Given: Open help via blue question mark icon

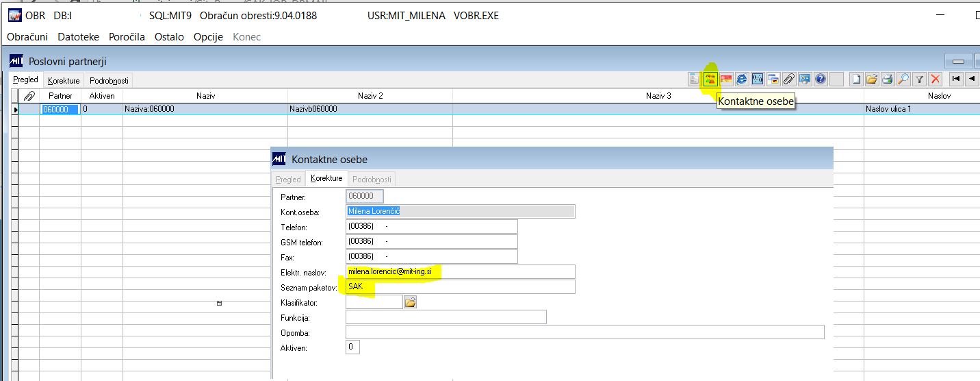Looking at the screenshot, I should coord(821,79).
